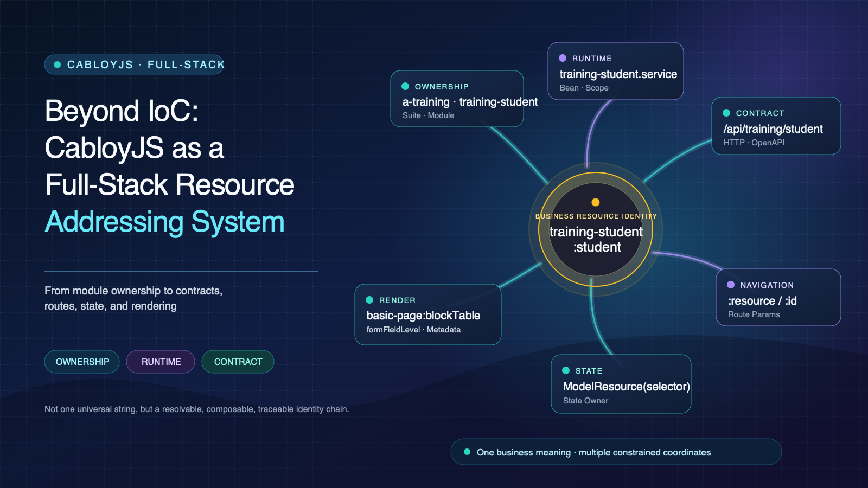Click the dot in the bottom banner
This screenshot has height=488, width=868.
467,452
